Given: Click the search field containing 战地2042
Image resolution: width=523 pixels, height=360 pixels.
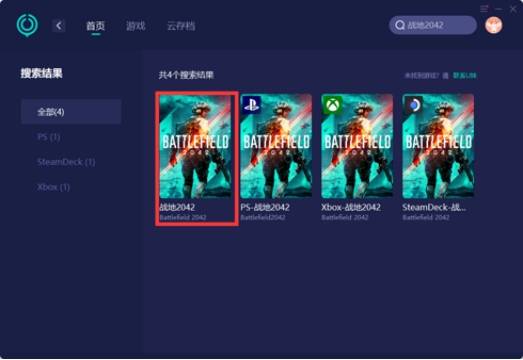Looking at the screenshot, I should coord(433,25).
